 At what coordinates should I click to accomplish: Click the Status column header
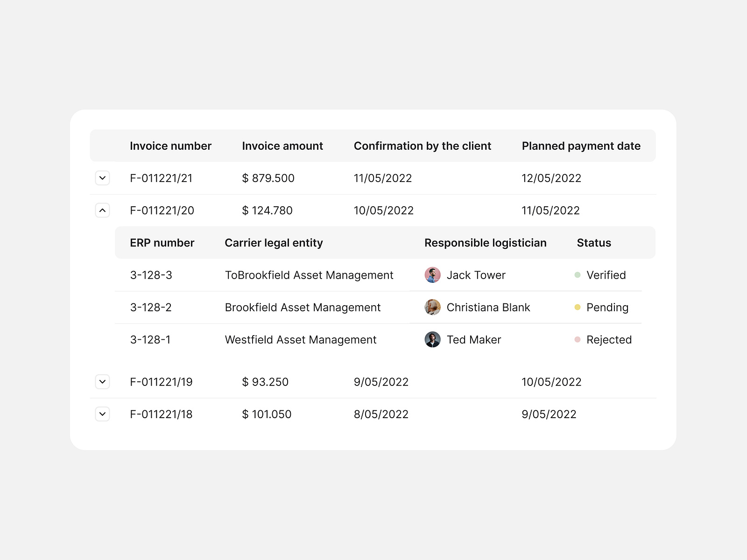(x=593, y=242)
